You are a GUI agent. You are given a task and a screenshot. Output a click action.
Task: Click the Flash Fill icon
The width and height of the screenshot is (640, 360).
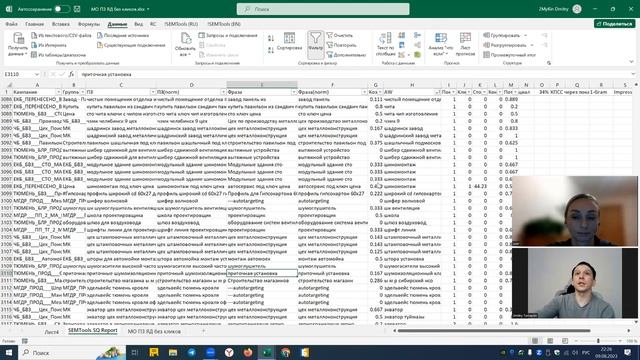[x=402, y=36]
